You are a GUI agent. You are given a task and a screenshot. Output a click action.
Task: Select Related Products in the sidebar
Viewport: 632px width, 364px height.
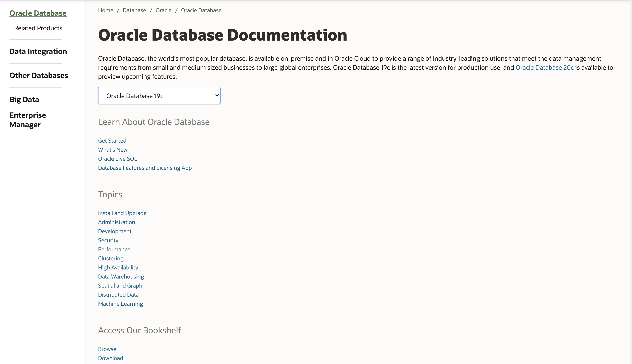click(x=38, y=28)
